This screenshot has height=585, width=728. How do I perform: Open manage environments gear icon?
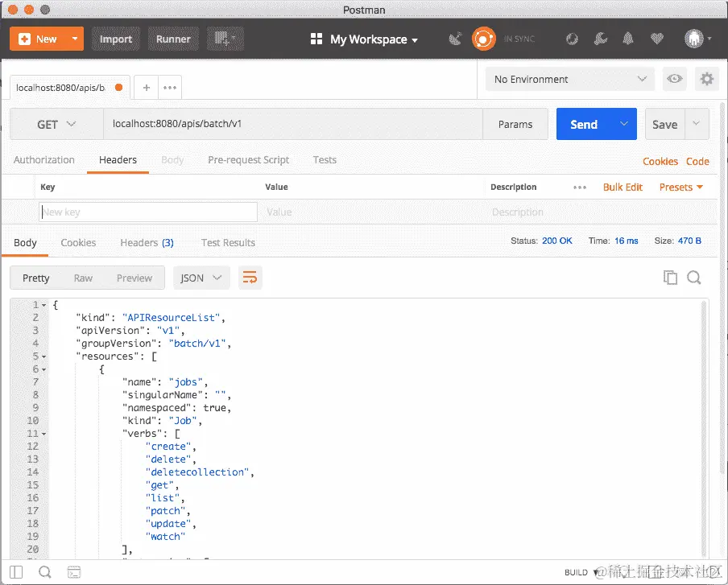[706, 79]
